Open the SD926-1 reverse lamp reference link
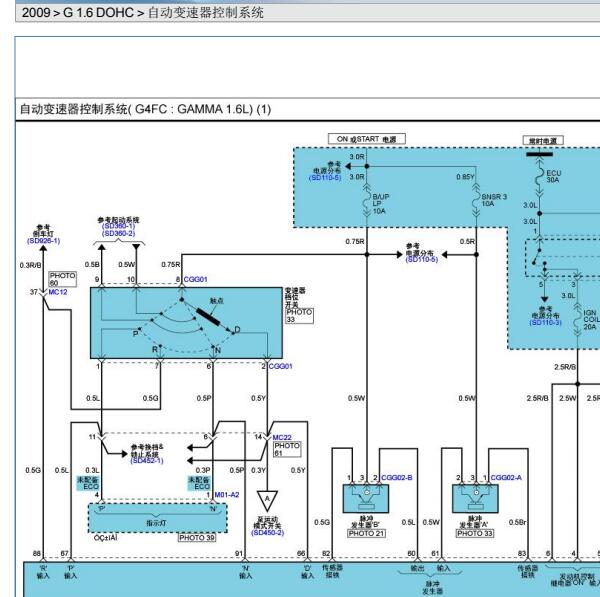 pos(43,241)
